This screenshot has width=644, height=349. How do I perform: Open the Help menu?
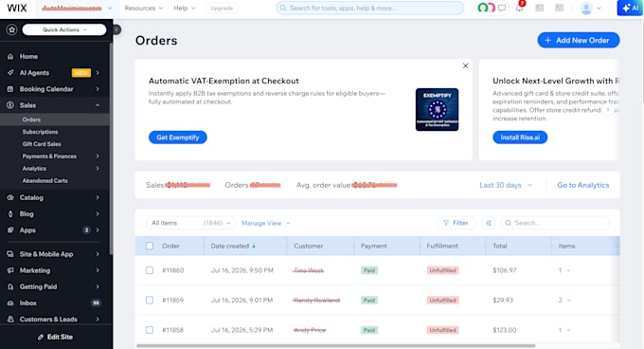(x=184, y=8)
